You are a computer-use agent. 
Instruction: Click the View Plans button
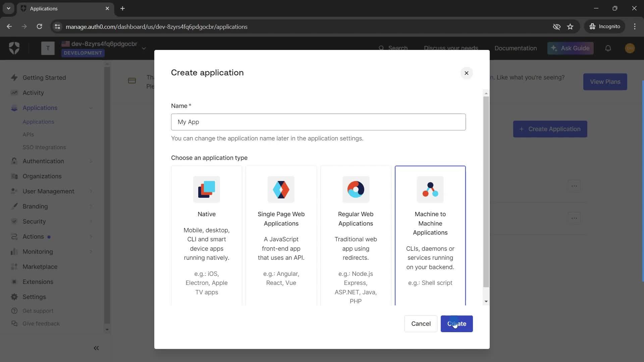click(605, 82)
